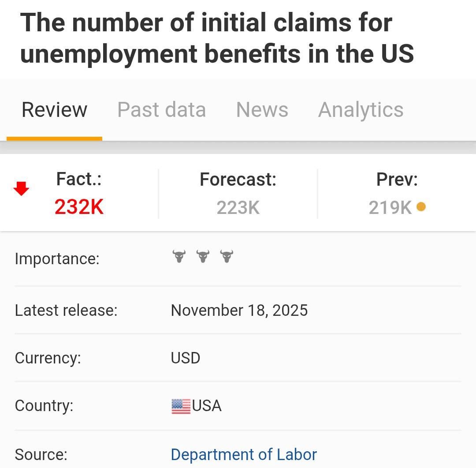
Task: Go to the Analytics tab
Action: [361, 110]
